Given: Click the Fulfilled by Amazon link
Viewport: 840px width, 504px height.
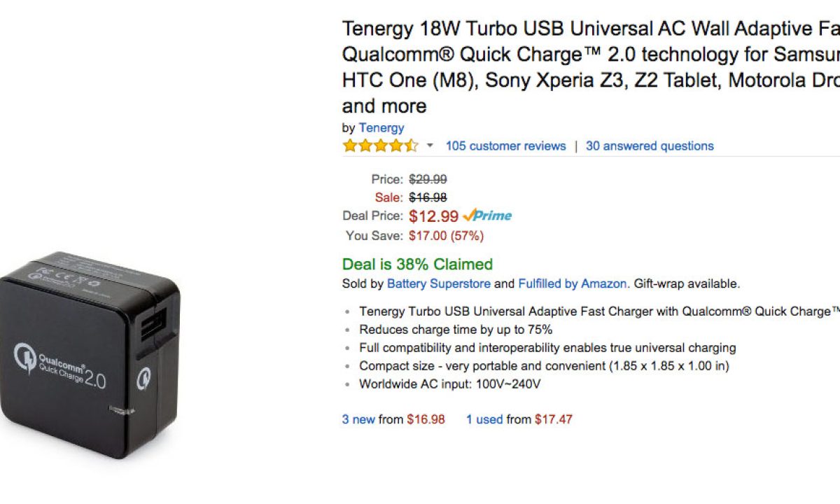Looking at the screenshot, I should click(x=572, y=283).
